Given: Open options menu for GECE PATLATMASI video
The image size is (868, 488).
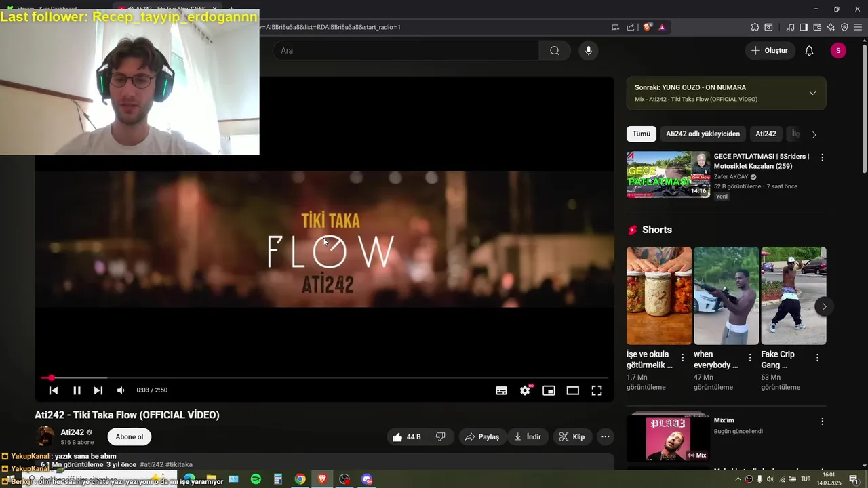Looking at the screenshot, I should click(822, 157).
